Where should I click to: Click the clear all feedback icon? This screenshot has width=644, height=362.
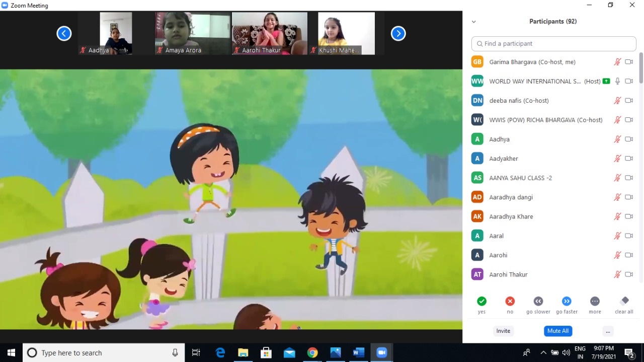tap(624, 301)
